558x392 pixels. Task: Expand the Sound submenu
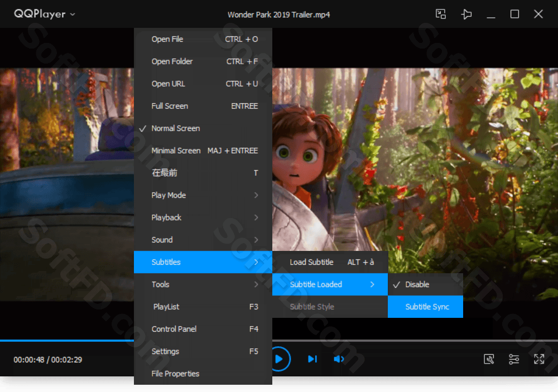coord(203,240)
